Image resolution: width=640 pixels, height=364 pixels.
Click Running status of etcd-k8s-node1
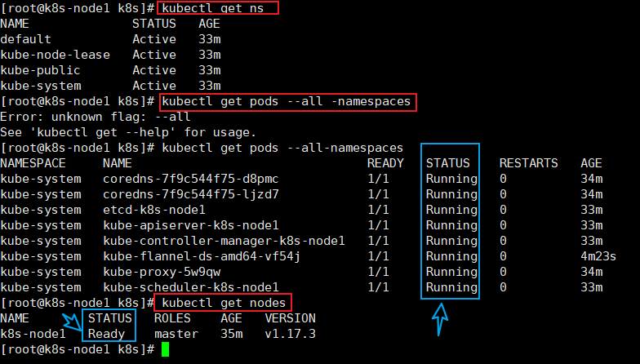451,210
